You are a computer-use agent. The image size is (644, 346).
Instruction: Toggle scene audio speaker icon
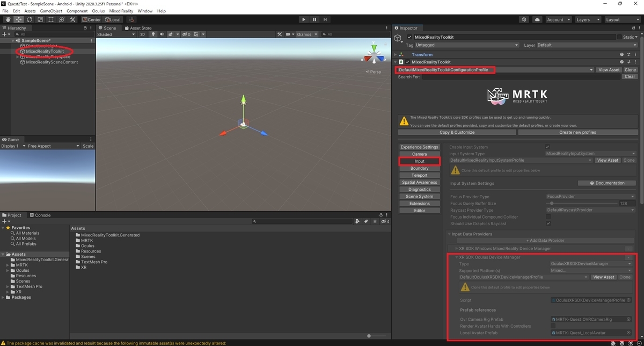[162, 34]
